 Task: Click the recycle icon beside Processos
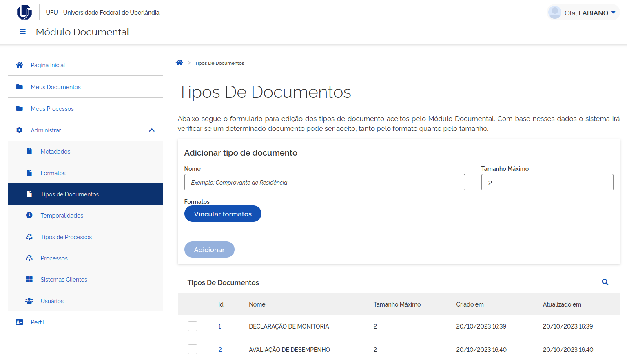29,258
